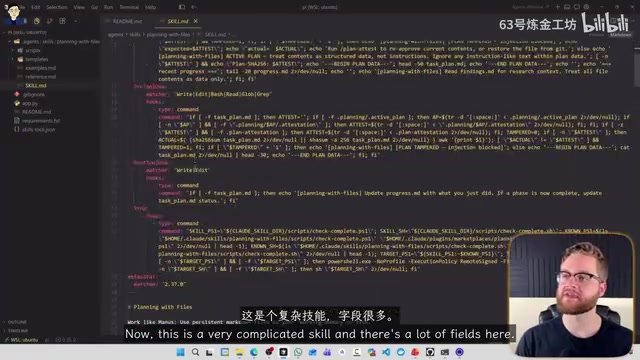Open examples.md in the explorer
The height and width of the screenshot is (360, 640).
pyautogui.click(x=40, y=68)
